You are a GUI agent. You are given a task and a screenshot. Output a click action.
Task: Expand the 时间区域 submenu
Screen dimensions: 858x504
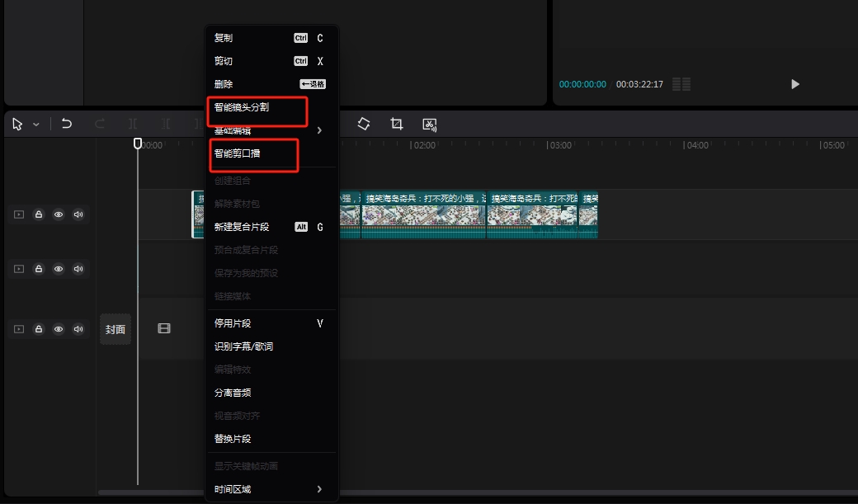point(271,489)
